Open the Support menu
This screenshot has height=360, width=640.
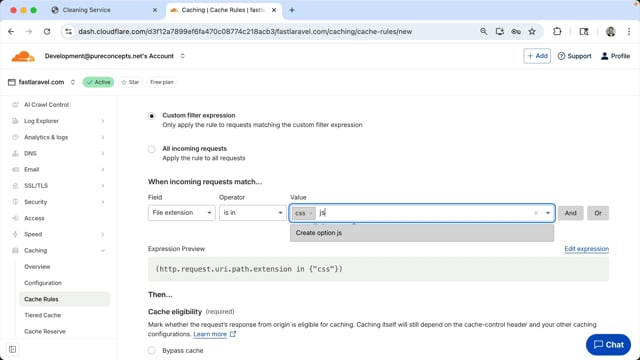tap(574, 56)
